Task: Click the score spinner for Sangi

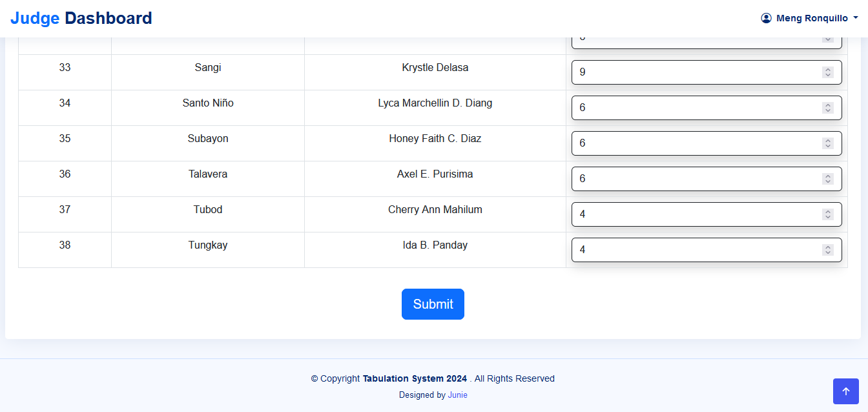Action: point(828,72)
